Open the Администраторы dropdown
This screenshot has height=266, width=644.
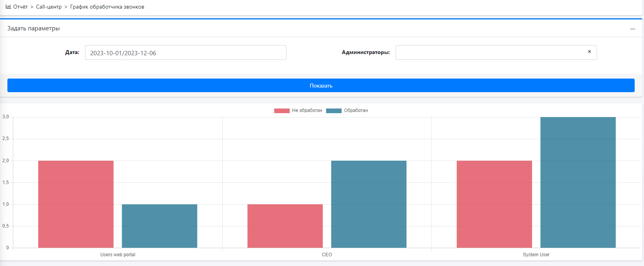click(x=490, y=52)
